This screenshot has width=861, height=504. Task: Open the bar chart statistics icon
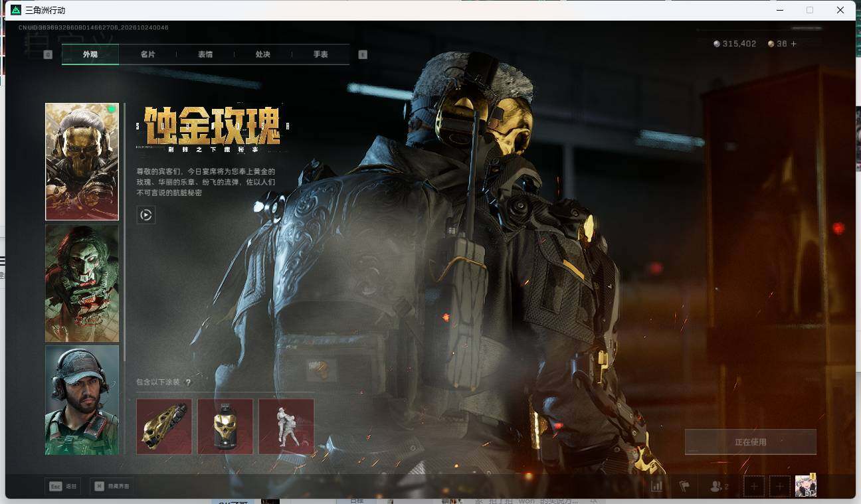pos(656,486)
